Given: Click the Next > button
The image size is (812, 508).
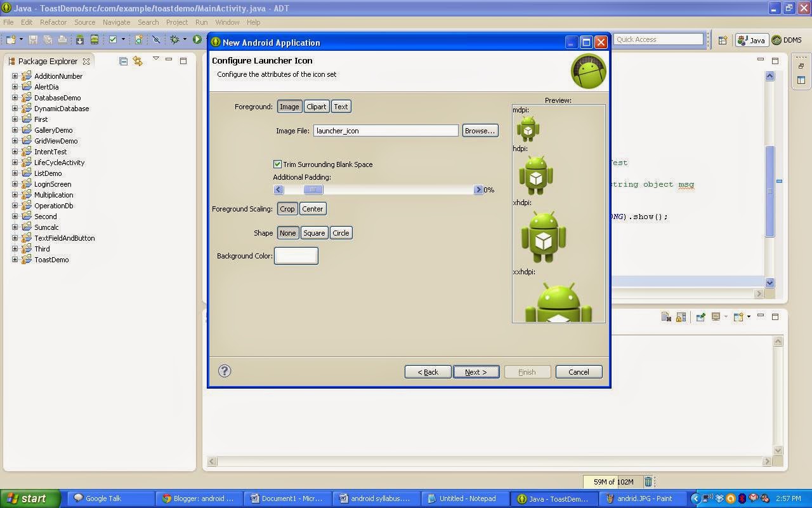Looking at the screenshot, I should tap(476, 372).
